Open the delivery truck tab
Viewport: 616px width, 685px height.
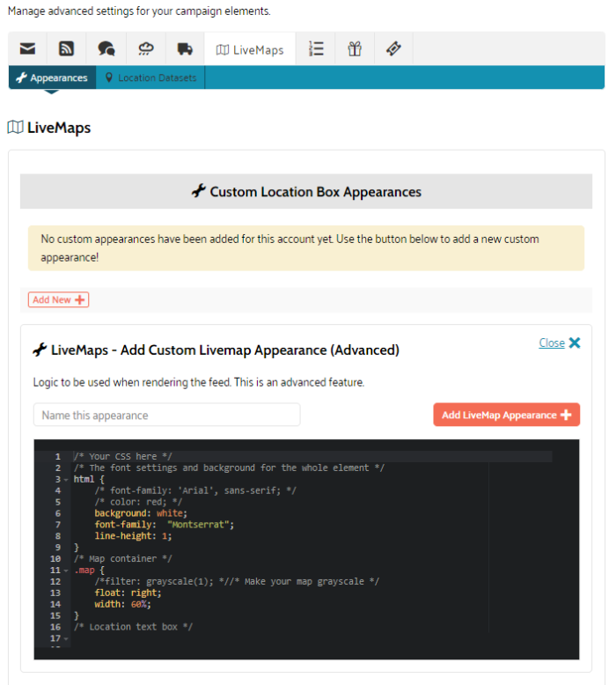(x=184, y=49)
